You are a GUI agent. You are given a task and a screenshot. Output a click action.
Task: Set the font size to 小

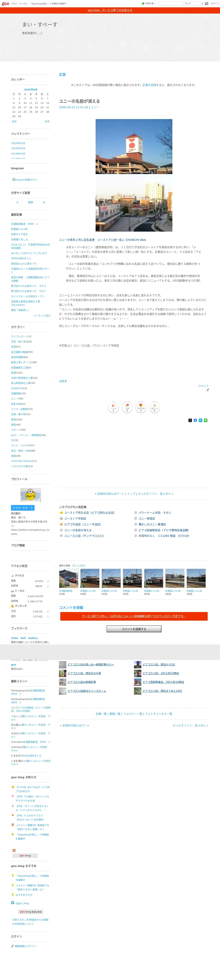(x=17, y=202)
